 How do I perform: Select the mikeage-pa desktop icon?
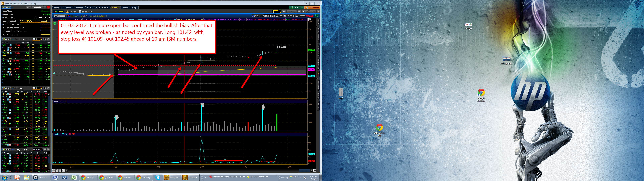506,61
